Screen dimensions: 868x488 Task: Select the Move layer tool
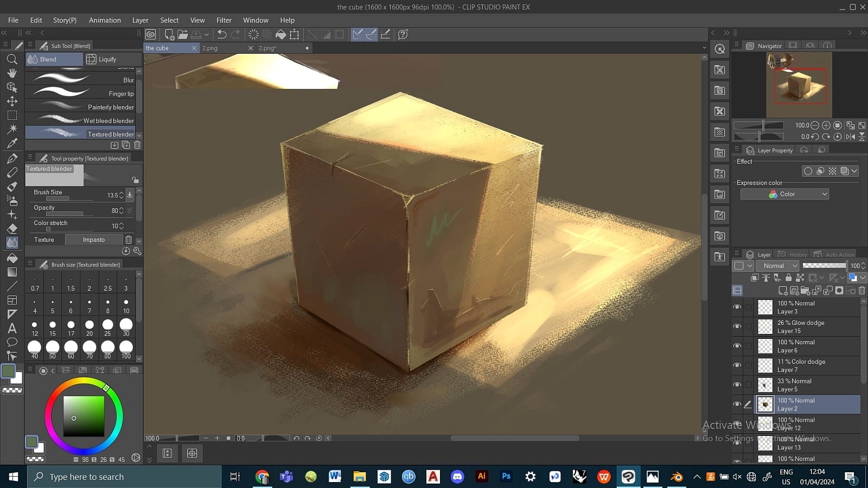(x=12, y=101)
